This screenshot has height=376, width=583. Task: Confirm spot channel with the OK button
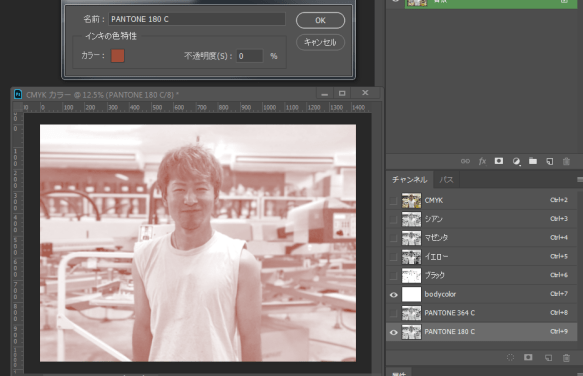[320, 20]
